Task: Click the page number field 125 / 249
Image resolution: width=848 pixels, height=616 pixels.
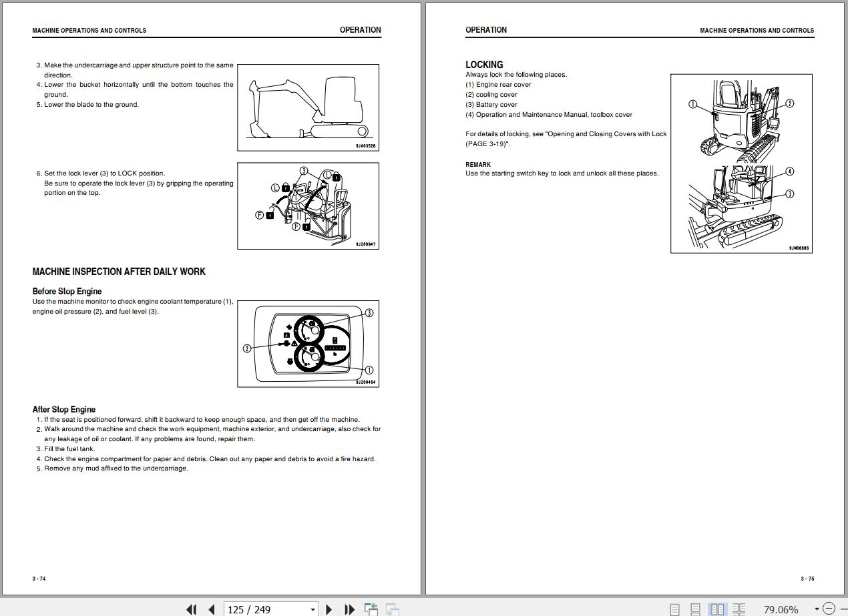Action: (x=266, y=609)
